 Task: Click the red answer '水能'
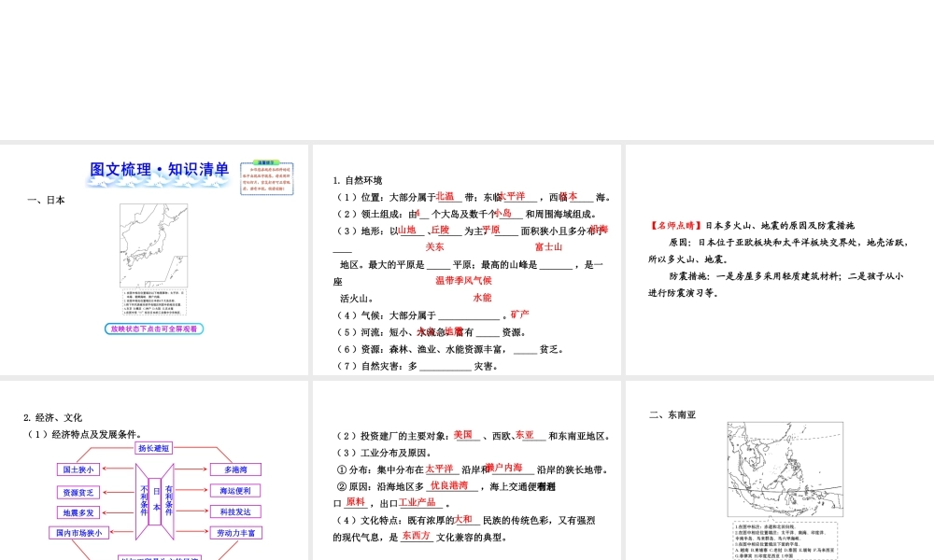click(483, 297)
